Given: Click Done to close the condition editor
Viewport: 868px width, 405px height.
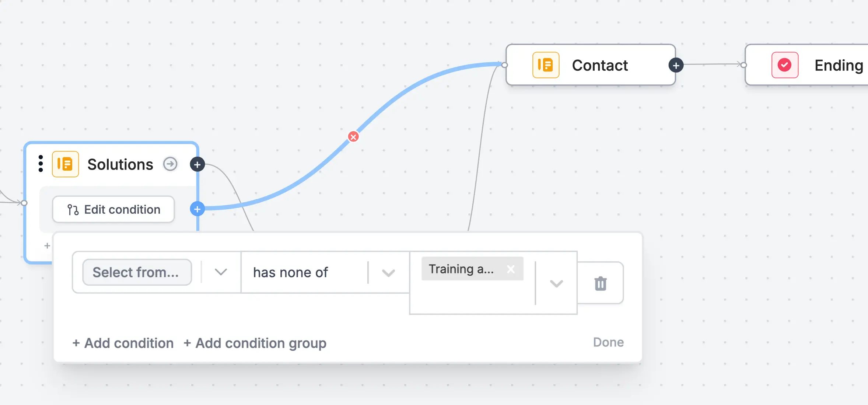Looking at the screenshot, I should 608,342.
